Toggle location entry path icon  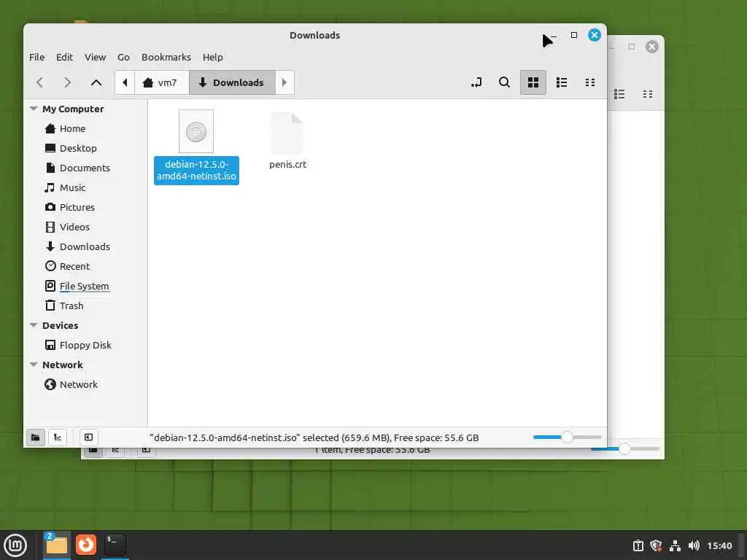point(476,82)
